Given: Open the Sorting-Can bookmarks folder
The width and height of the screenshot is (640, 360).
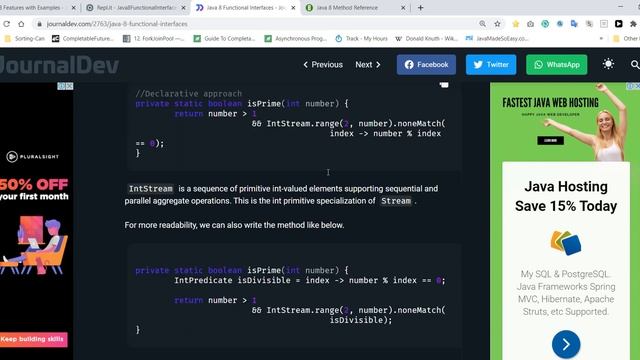Looking at the screenshot, I should pyautogui.click(x=24, y=38).
